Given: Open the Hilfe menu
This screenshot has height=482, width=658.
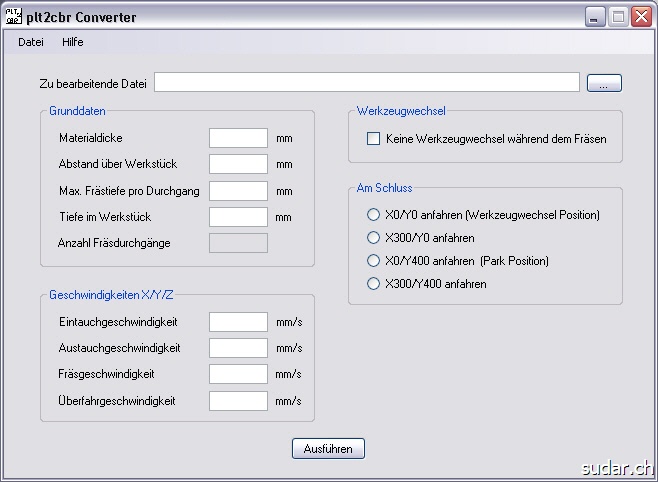Looking at the screenshot, I should coord(73,42).
